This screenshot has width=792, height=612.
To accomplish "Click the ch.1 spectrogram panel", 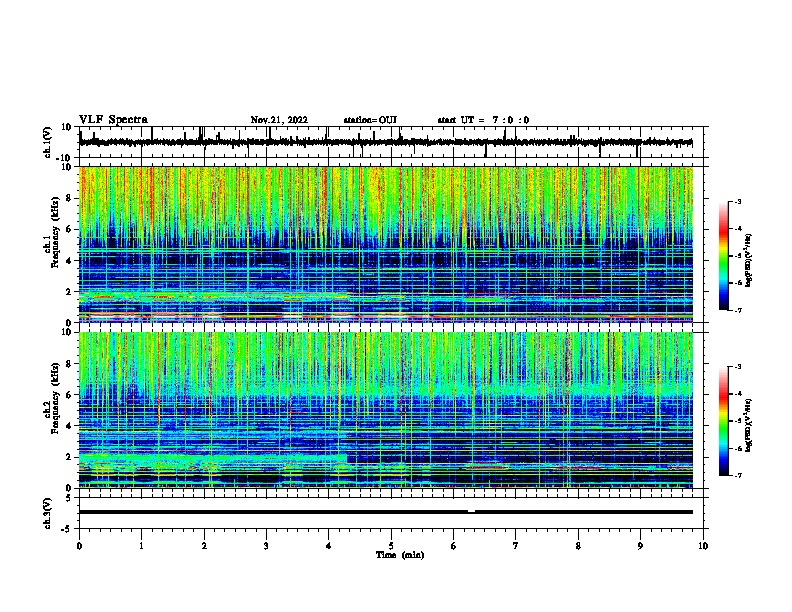I will click(386, 244).
